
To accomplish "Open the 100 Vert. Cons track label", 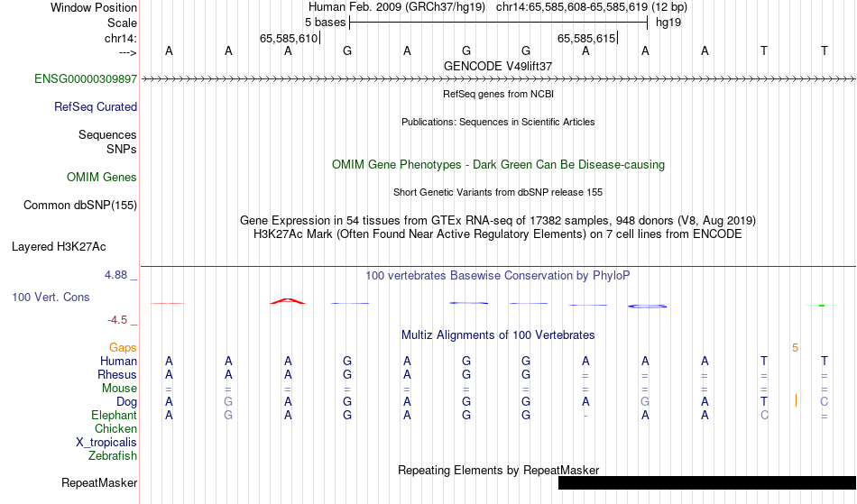I will coord(51,298).
